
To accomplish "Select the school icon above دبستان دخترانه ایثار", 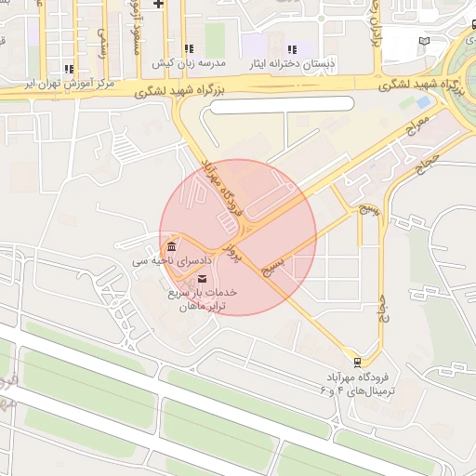I will pyautogui.click(x=292, y=49).
